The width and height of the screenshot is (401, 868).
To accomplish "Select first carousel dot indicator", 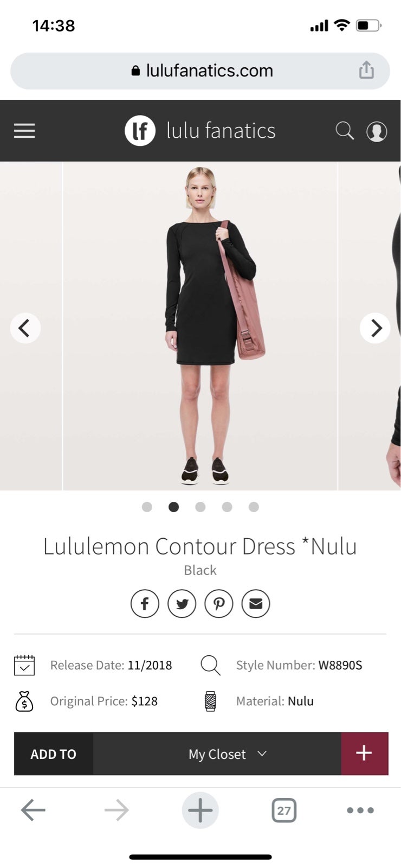I will point(147,507).
